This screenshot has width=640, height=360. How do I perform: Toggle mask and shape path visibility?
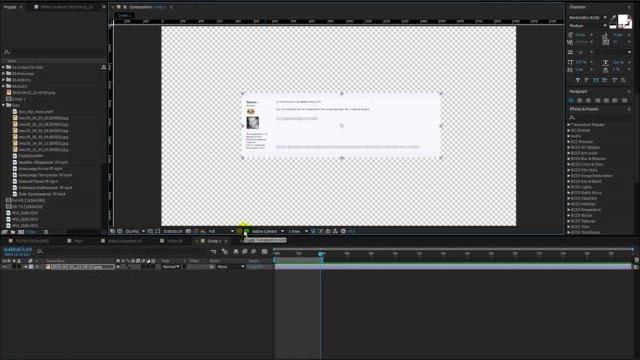(158, 231)
